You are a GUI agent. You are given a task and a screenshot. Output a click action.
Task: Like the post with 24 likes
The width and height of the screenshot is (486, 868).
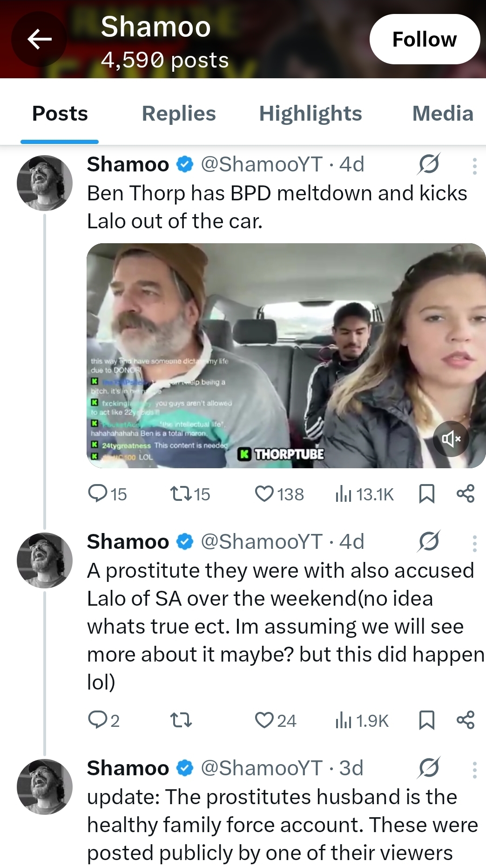coord(275,720)
